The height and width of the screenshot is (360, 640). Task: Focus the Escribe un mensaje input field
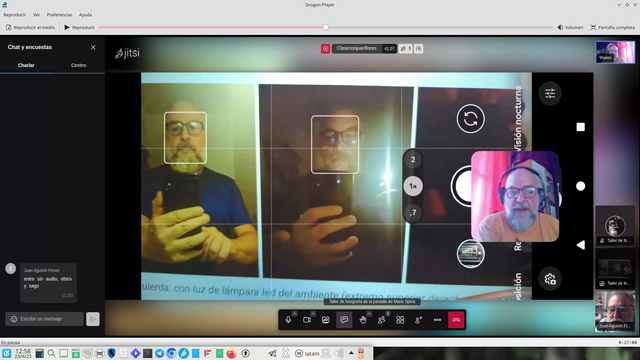(44, 319)
